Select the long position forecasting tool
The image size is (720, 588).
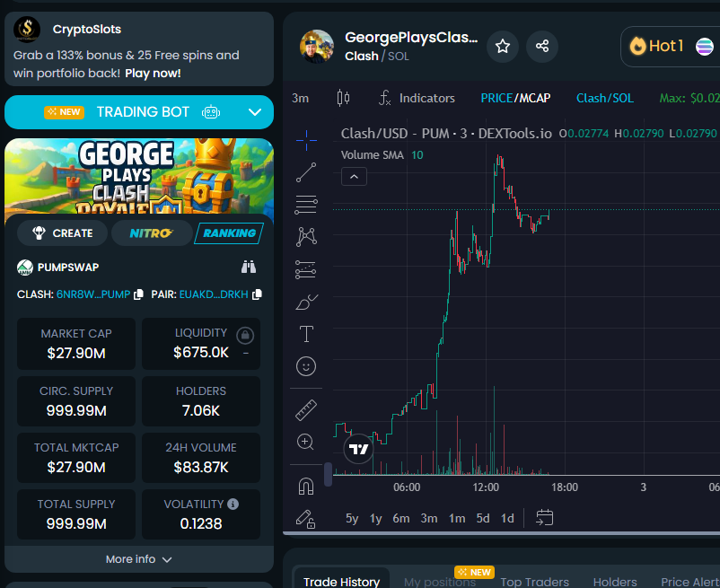click(306, 269)
